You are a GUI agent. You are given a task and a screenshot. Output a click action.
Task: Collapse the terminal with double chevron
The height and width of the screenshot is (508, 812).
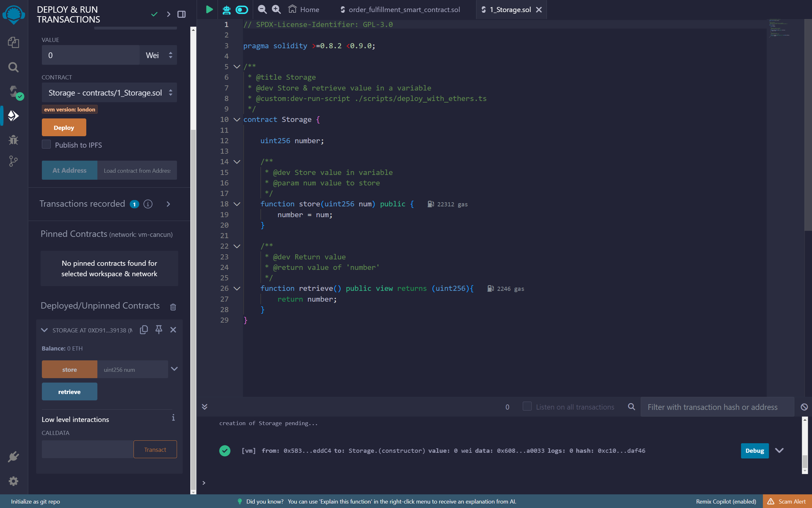pyautogui.click(x=204, y=407)
